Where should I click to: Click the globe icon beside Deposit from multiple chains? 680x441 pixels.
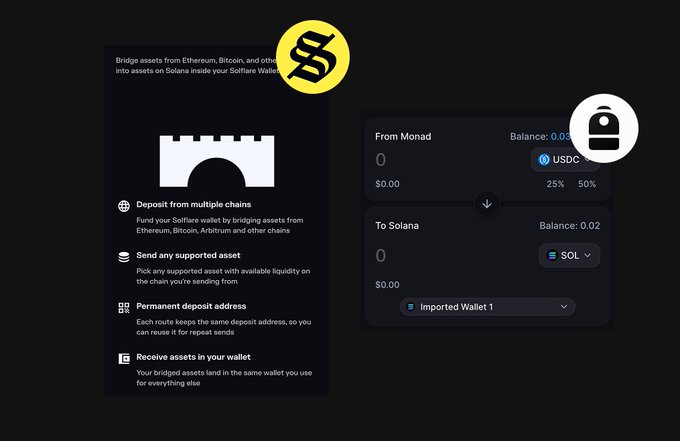click(x=124, y=206)
